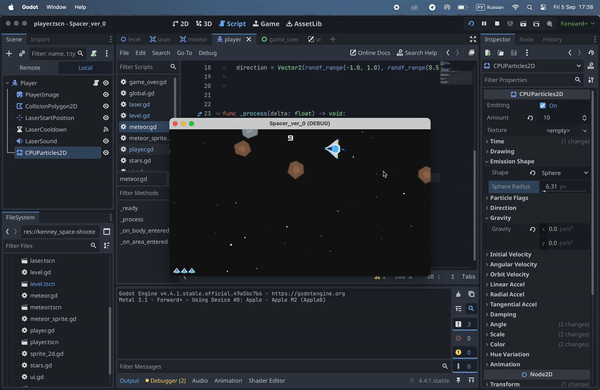Image resolution: width=600 pixels, height=390 pixels.
Task: Stop the running project
Action: (x=497, y=24)
